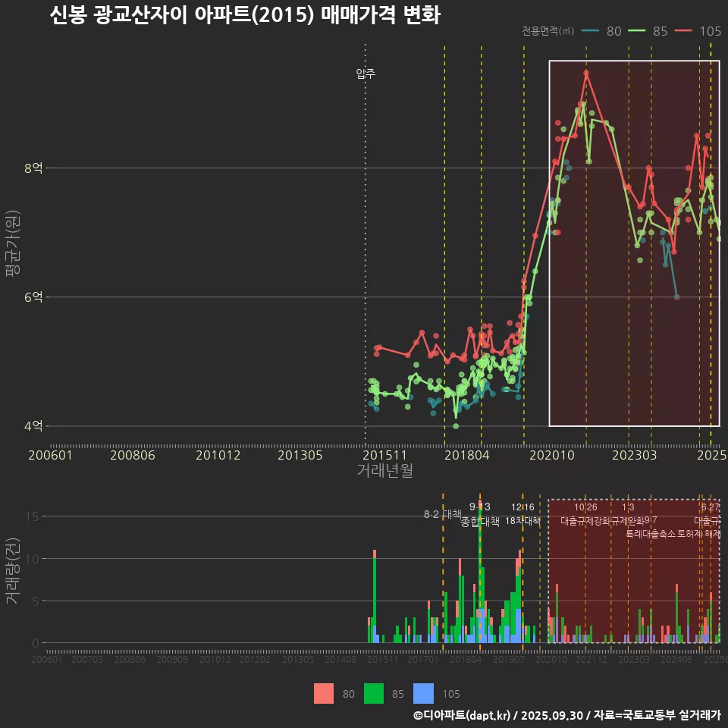Click the 4억 y-axis tick label
Screen dimensions: 728x728
point(33,426)
